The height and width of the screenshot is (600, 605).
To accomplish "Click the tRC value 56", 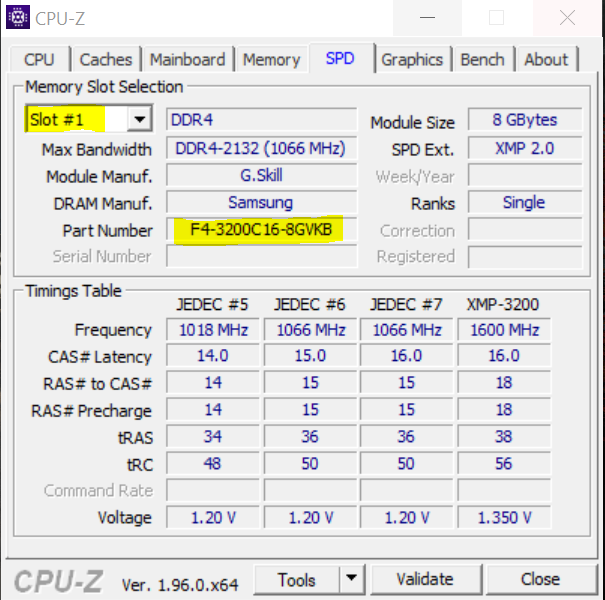I will tap(504, 463).
